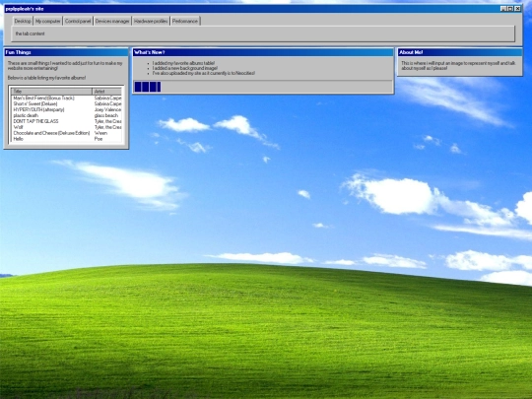The height and width of the screenshot is (399, 532).
Task: Click the Neocities upload update bullet
Action: click(204, 73)
